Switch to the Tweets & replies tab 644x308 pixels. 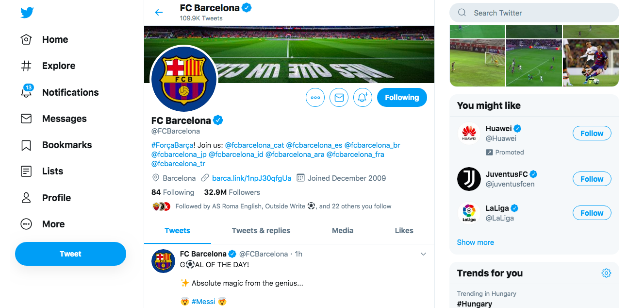[261, 231]
